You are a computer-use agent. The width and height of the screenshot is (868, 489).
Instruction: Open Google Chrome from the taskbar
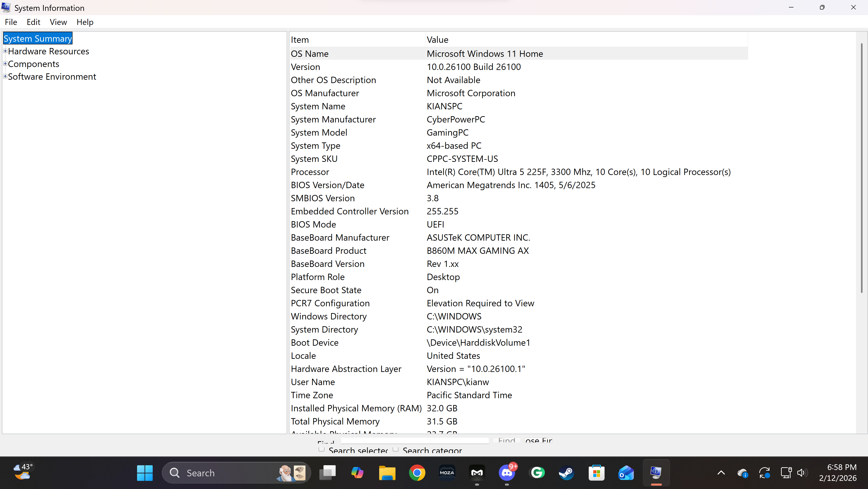417,473
